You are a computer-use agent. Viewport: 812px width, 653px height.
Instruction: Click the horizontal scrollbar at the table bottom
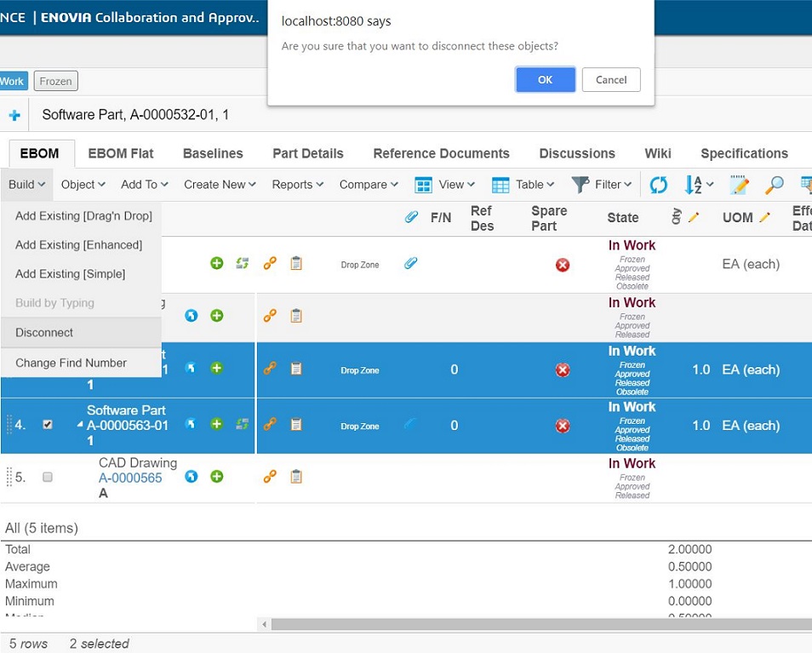(x=536, y=624)
